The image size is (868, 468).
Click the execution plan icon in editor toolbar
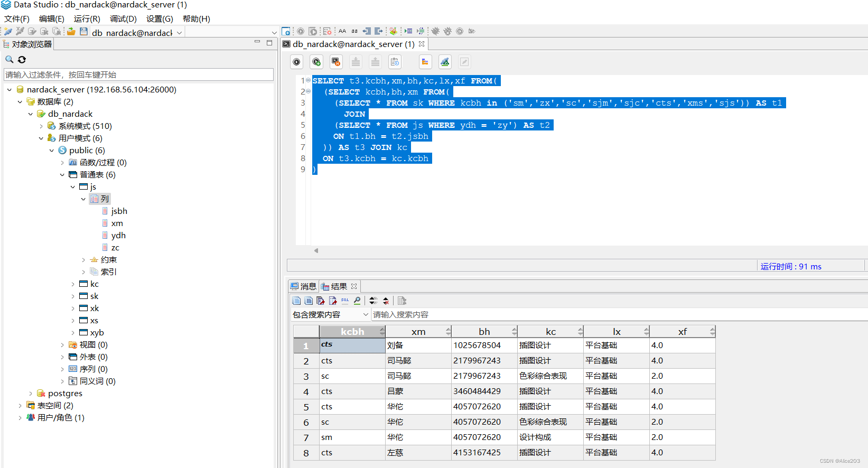pos(425,62)
